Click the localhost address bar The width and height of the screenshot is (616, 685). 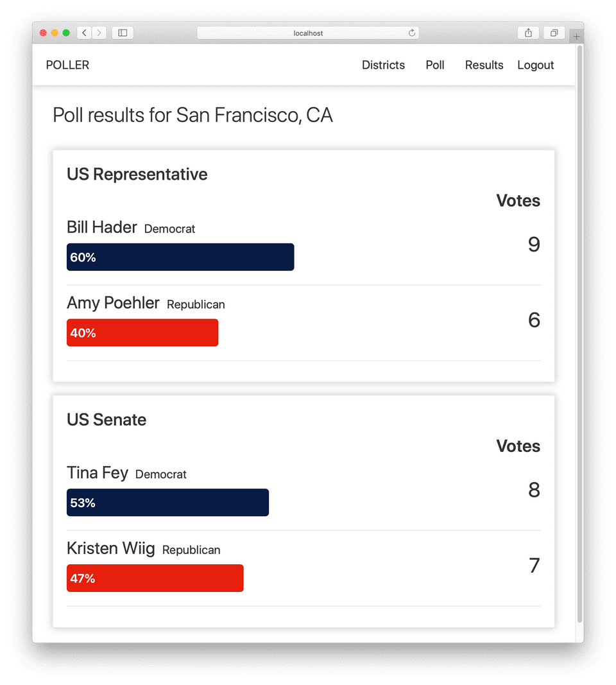click(x=308, y=33)
